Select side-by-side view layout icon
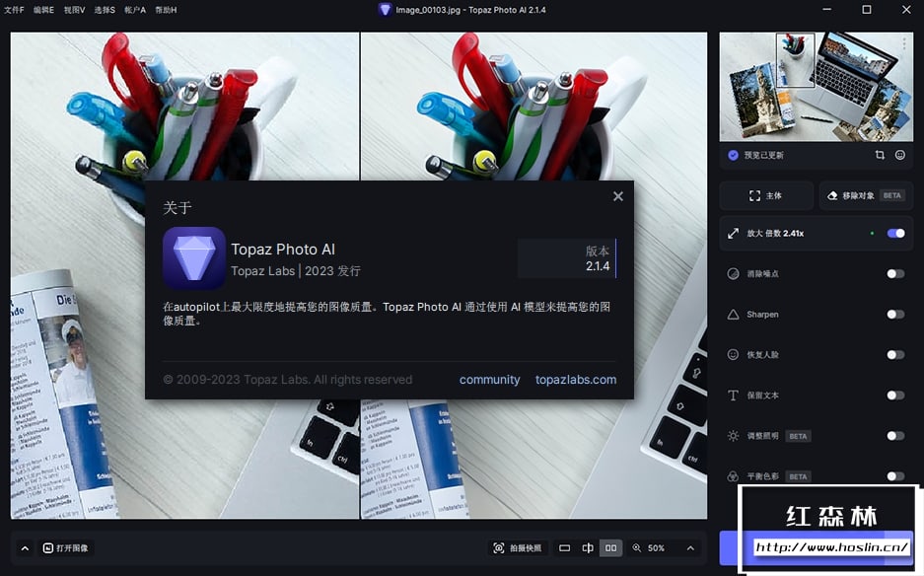The image size is (924, 576). [610, 548]
